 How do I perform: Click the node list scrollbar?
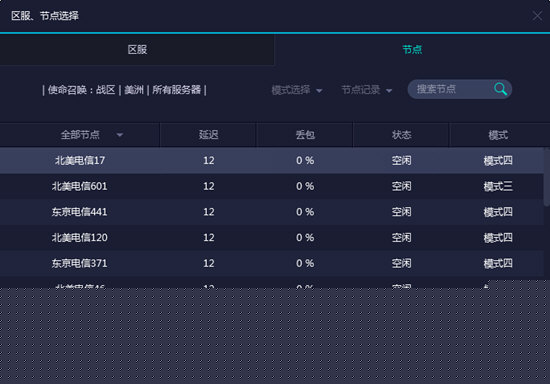click(x=546, y=177)
